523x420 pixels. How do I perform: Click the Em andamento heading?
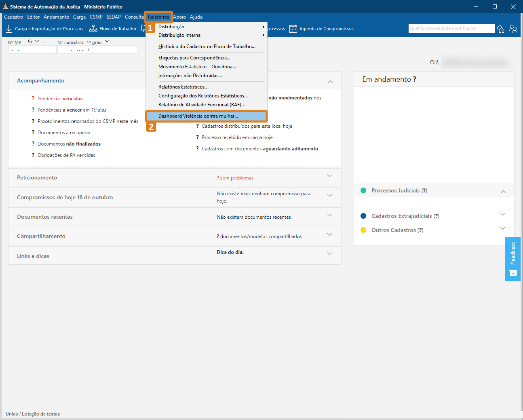[x=389, y=79]
